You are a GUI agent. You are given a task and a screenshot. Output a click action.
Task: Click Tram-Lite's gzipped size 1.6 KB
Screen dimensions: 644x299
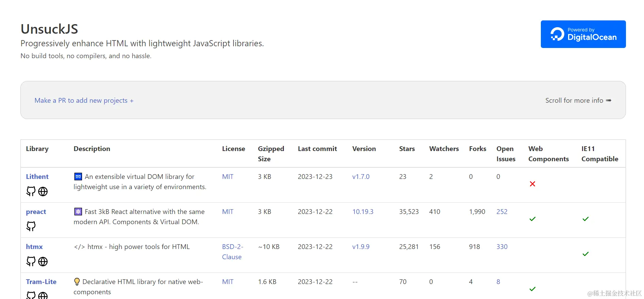pyautogui.click(x=267, y=282)
